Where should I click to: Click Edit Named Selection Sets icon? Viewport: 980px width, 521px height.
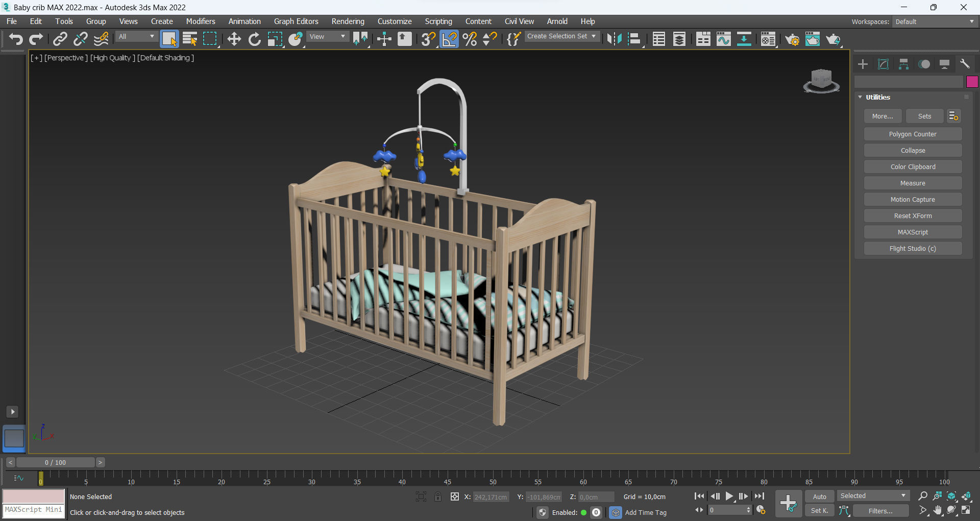tap(513, 39)
